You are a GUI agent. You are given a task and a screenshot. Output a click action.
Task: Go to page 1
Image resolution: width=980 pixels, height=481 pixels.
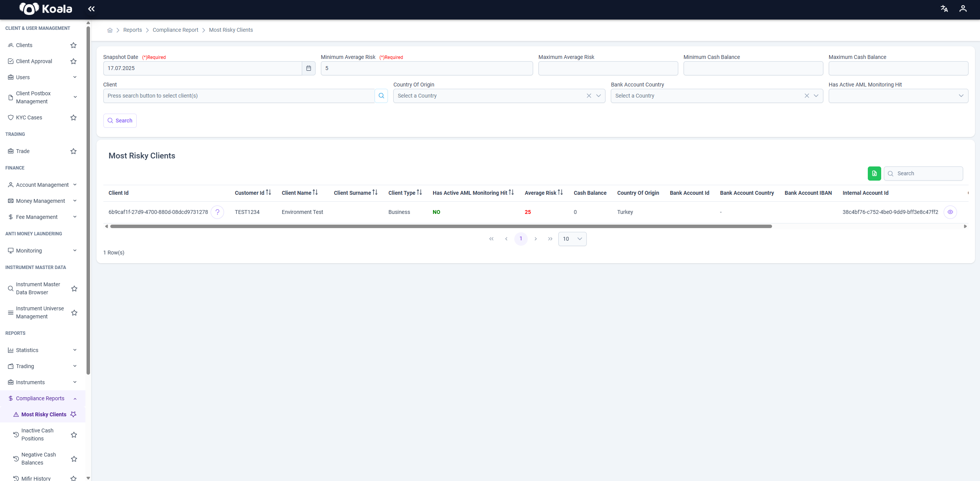(x=521, y=239)
